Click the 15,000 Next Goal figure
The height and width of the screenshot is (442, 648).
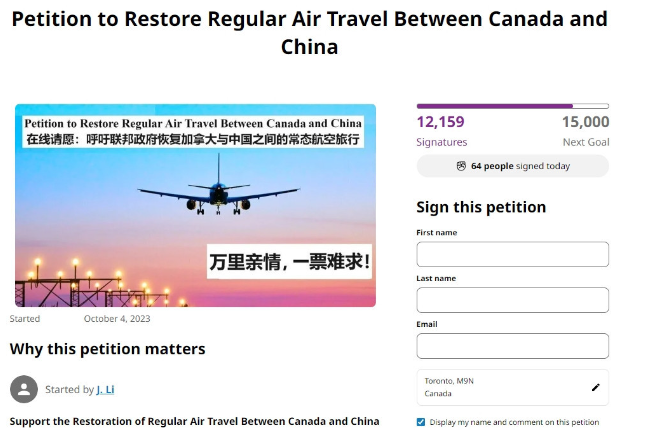pyautogui.click(x=585, y=122)
